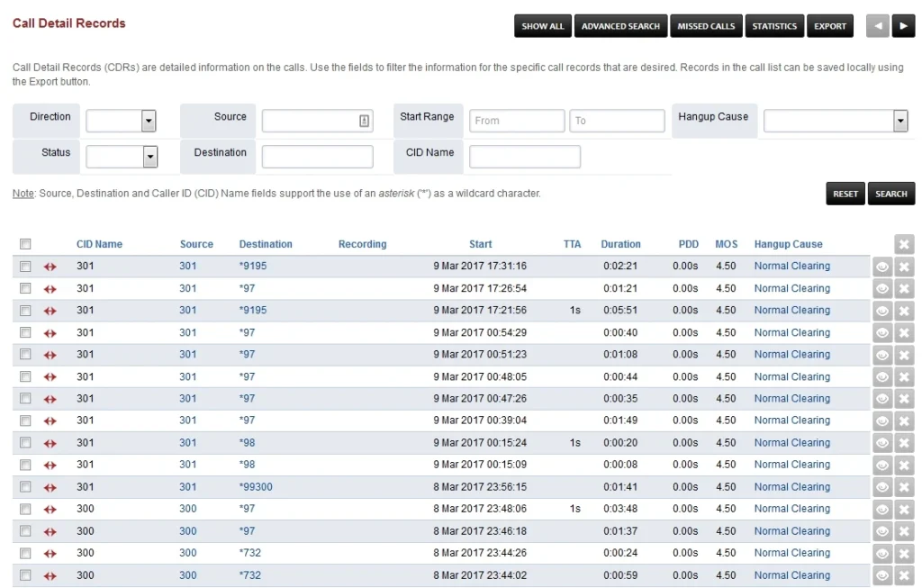Toggle the select-all checkbox in table header
This screenshot has width=922, height=588.
point(26,244)
